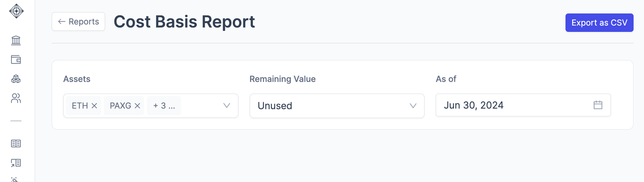Open the two-column ledger sidebar icon

point(16,144)
